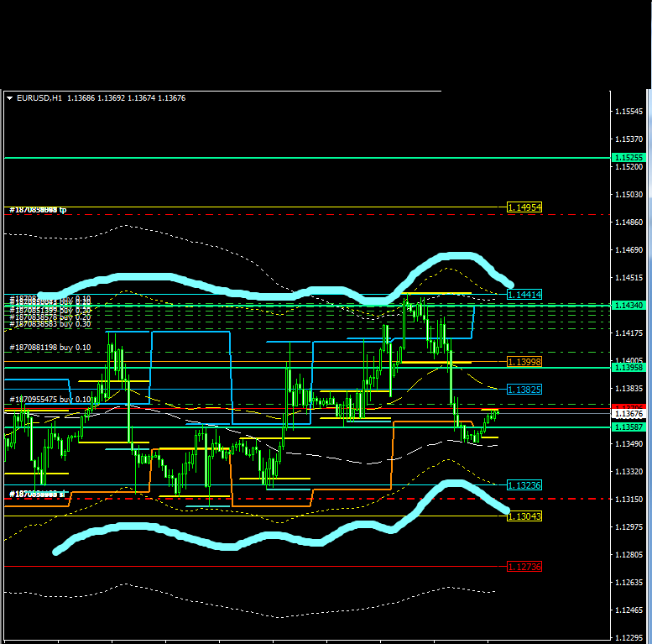
Task: Click the 1.12975 price scale value
Action: click(629, 527)
